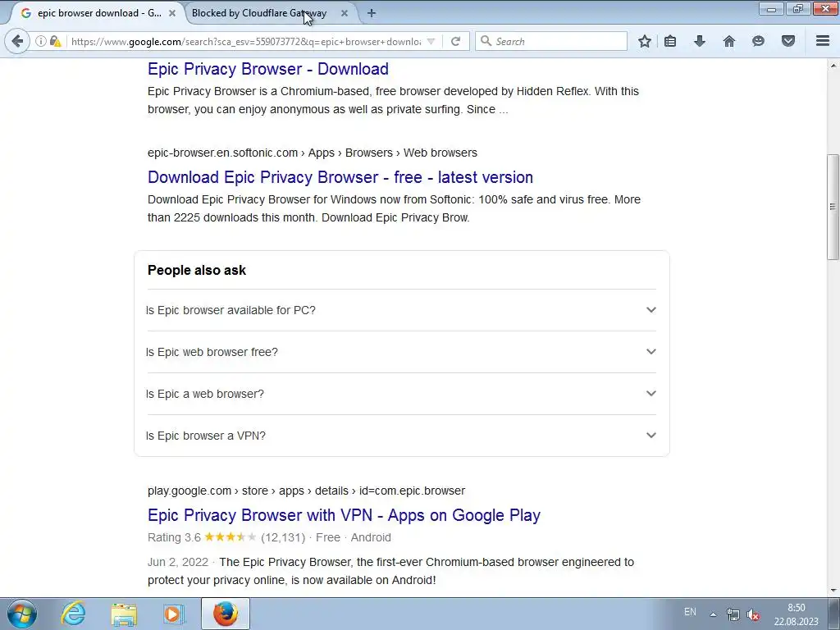Expand 'Is Epic a web browser?' question
Image resolution: width=840 pixels, height=630 pixels.
tap(402, 394)
